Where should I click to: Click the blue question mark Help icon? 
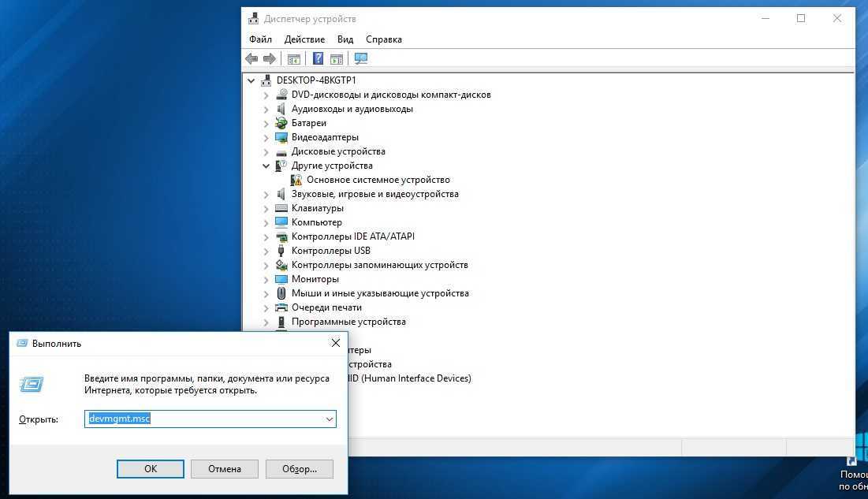click(318, 59)
